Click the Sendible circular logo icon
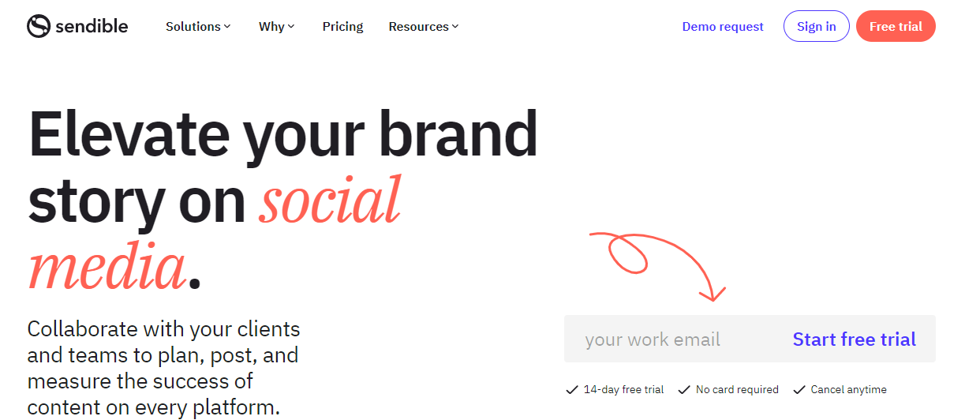980x420 pixels. (x=39, y=26)
